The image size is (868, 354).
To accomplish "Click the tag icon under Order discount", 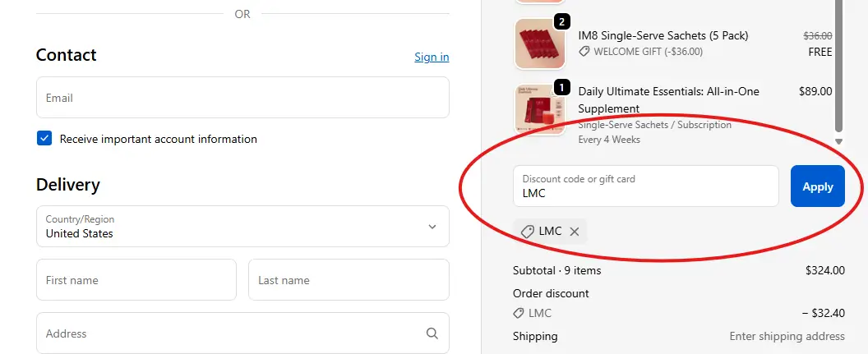I will 519,313.
